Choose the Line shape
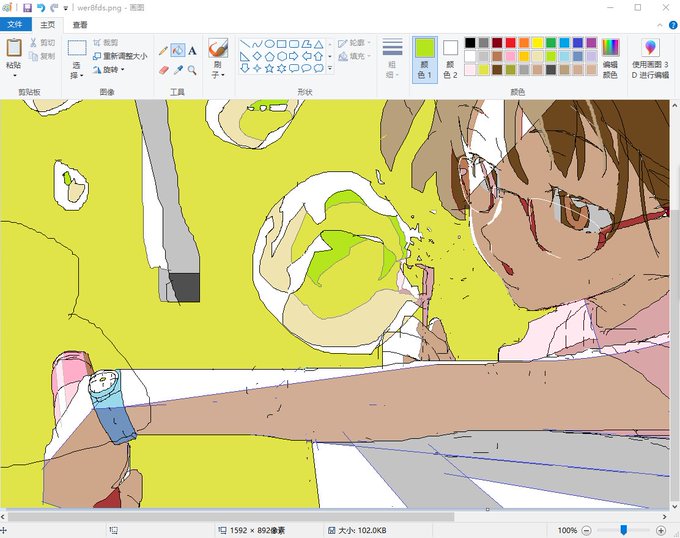Image resolution: width=680 pixels, height=538 pixels. (245, 44)
